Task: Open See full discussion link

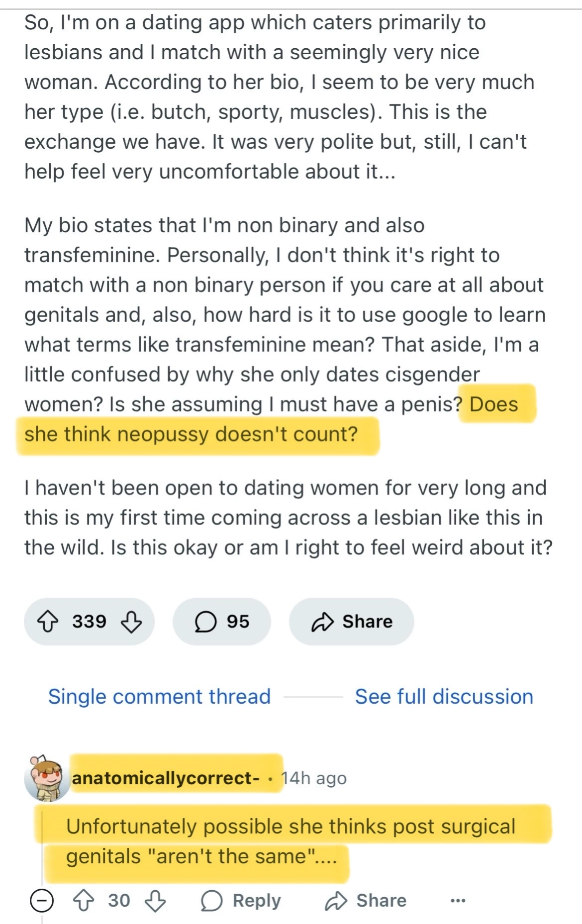Action: click(444, 697)
